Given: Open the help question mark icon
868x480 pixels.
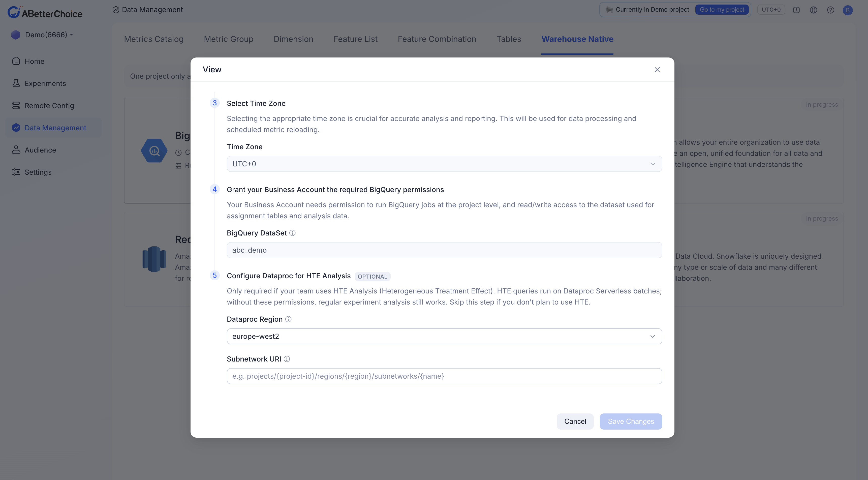Looking at the screenshot, I should (x=831, y=10).
